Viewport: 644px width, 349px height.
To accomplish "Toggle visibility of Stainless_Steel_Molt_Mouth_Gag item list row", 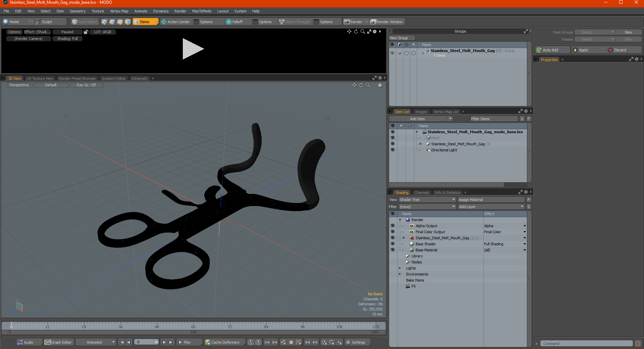I will [392, 144].
